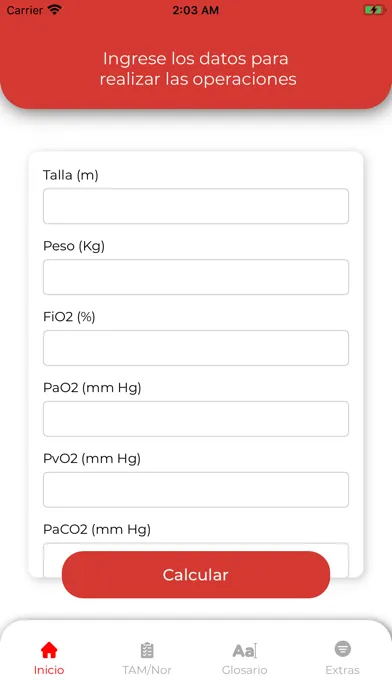Select the Glosario Aa icon
This screenshot has width=392, height=696.
pyautogui.click(x=245, y=650)
